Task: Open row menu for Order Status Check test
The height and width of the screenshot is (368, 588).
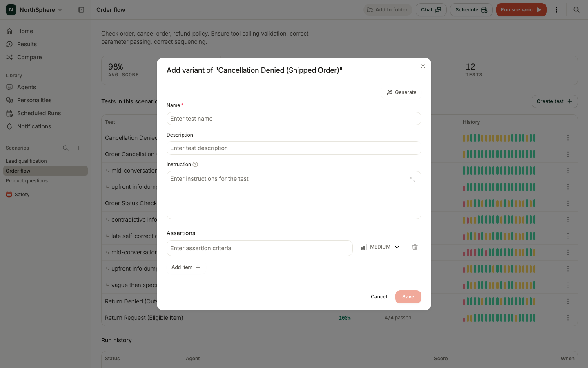Action: (x=568, y=203)
